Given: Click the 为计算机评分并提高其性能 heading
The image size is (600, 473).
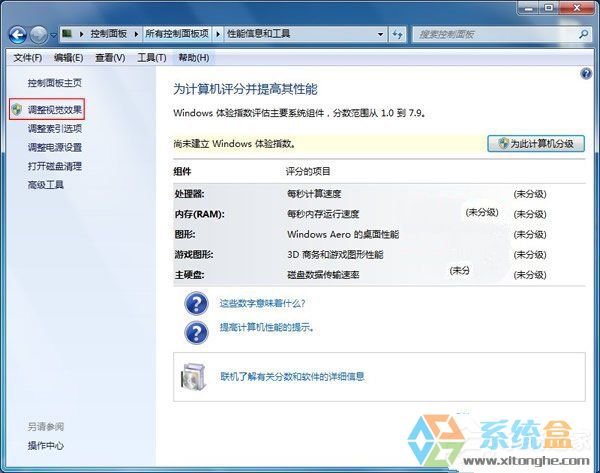Looking at the screenshot, I should point(245,89).
